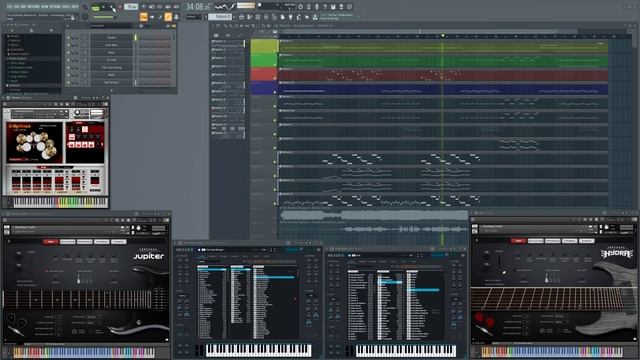Viewport: 640px width, 360px height.
Task: Click the drum kit image in the drum plugin
Action: point(36,143)
